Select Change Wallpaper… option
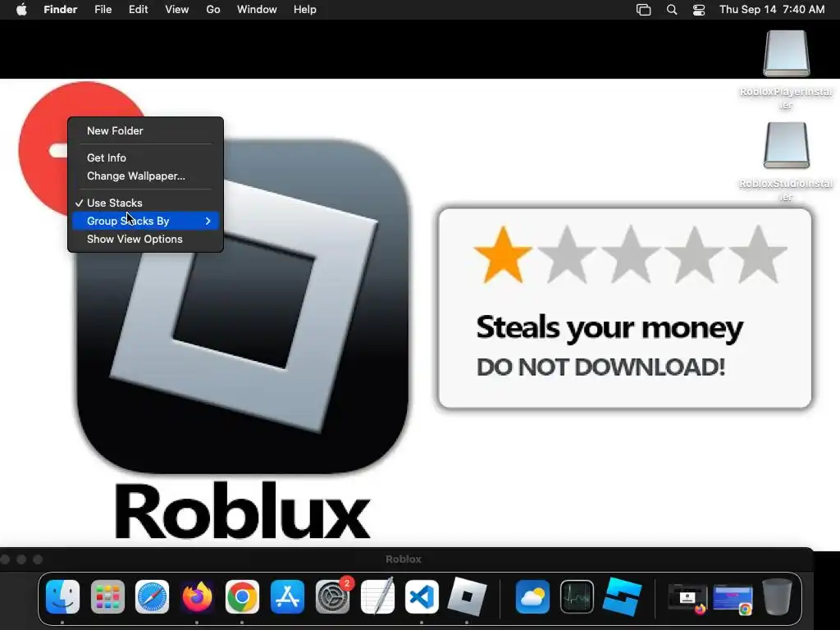 (x=145, y=176)
